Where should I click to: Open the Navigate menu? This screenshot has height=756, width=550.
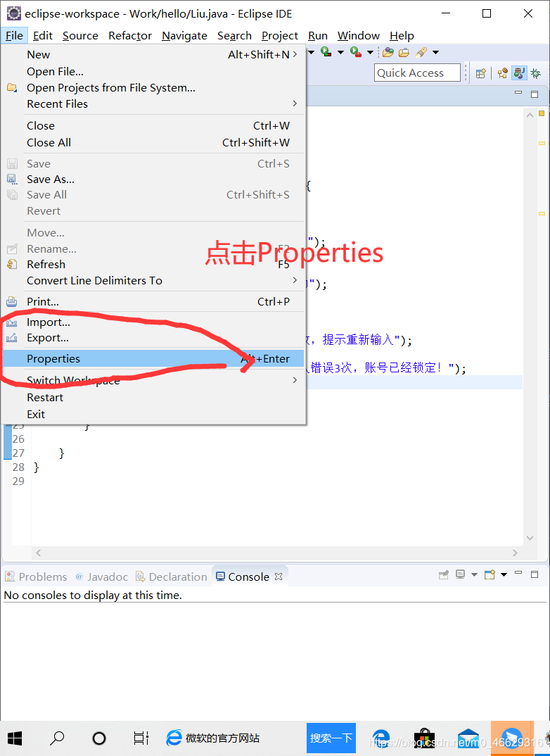pyautogui.click(x=184, y=36)
